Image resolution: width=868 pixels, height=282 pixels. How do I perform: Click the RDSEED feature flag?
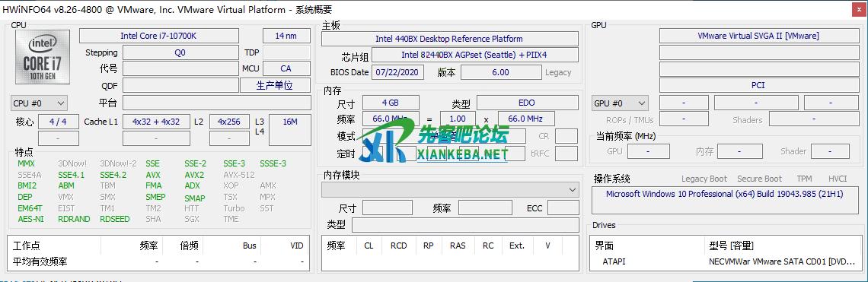tap(114, 219)
